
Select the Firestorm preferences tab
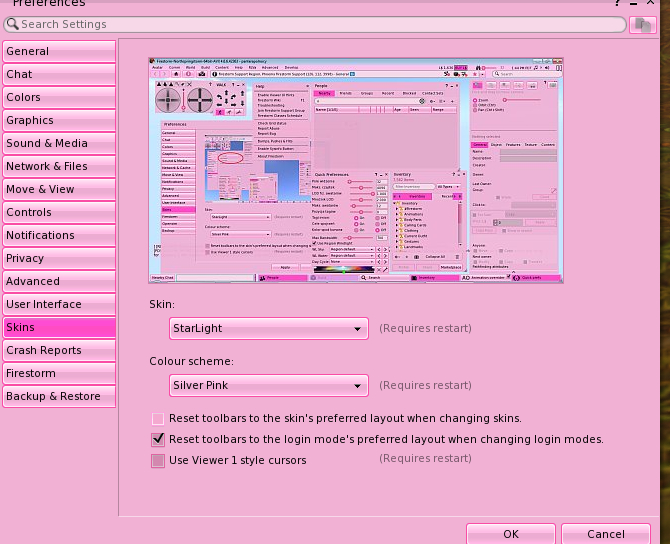tap(58, 373)
